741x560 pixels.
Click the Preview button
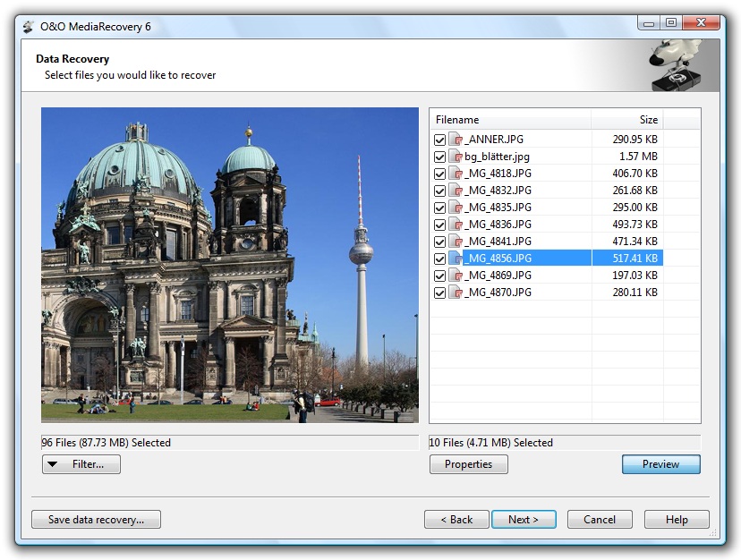click(x=660, y=464)
